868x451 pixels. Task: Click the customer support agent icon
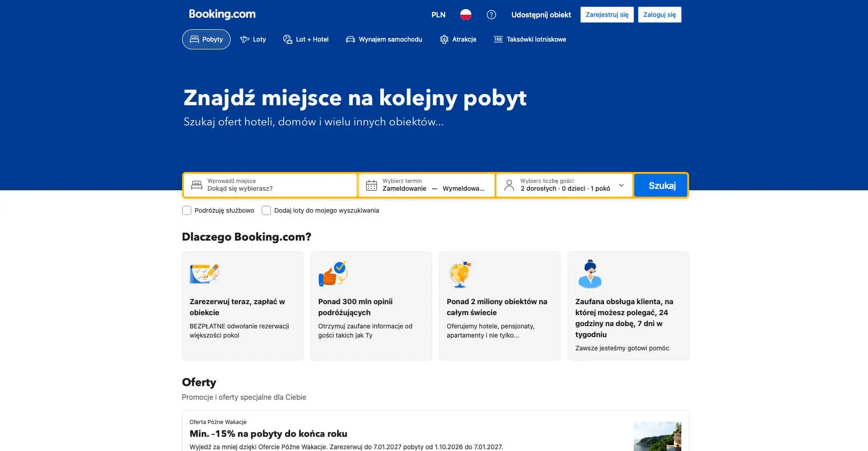tap(590, 274)
